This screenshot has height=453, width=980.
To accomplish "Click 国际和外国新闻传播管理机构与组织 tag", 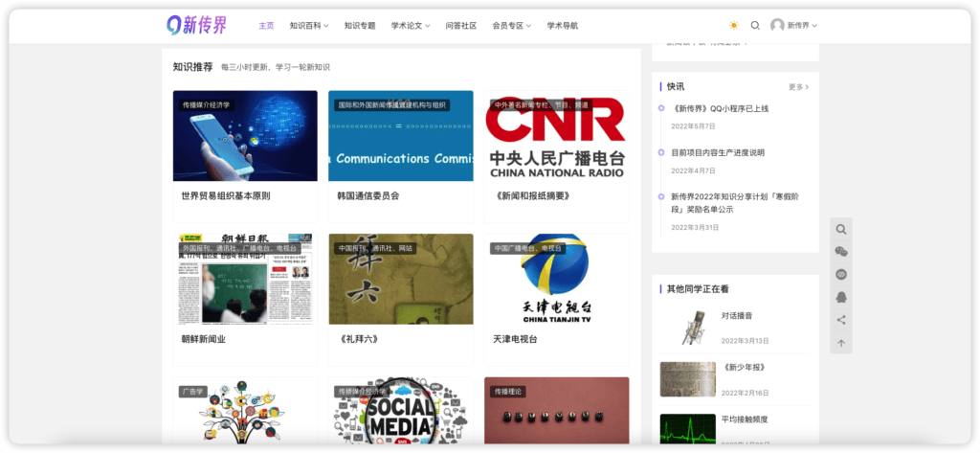I will point(391,105).
